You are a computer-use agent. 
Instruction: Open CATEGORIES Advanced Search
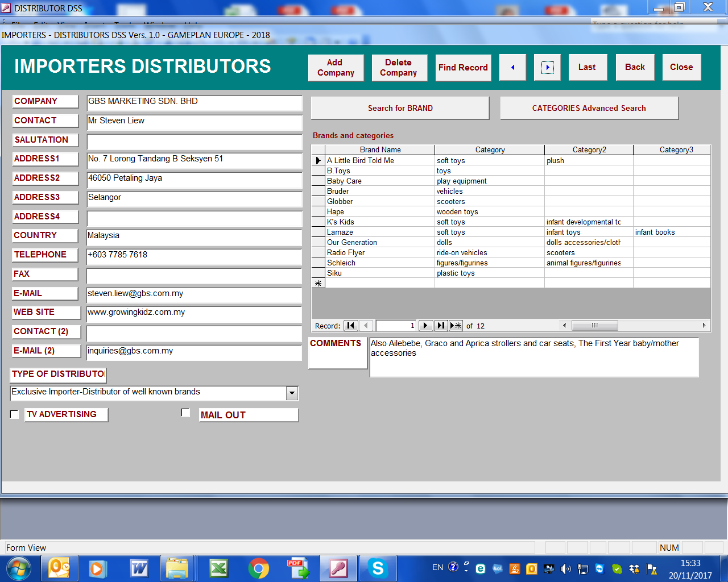[x=589, y=108]
